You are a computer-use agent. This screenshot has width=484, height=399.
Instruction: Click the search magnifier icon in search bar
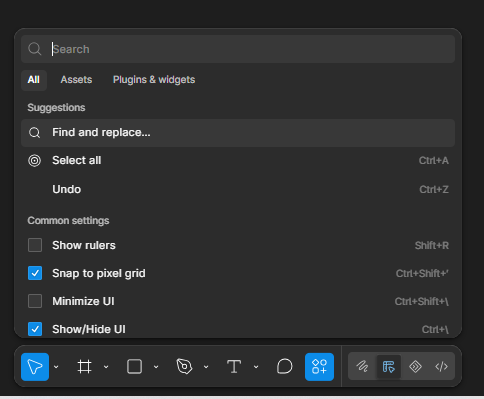tap(35, 49)
